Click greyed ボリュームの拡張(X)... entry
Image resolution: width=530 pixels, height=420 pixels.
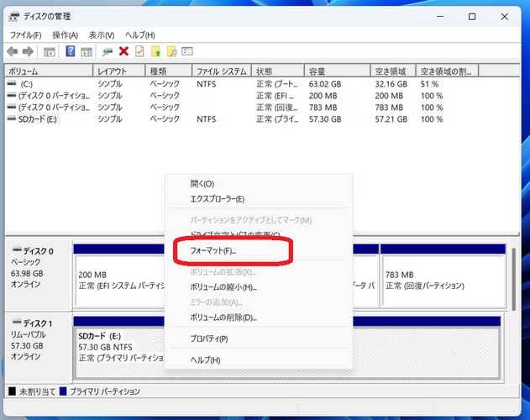[259, 272]
